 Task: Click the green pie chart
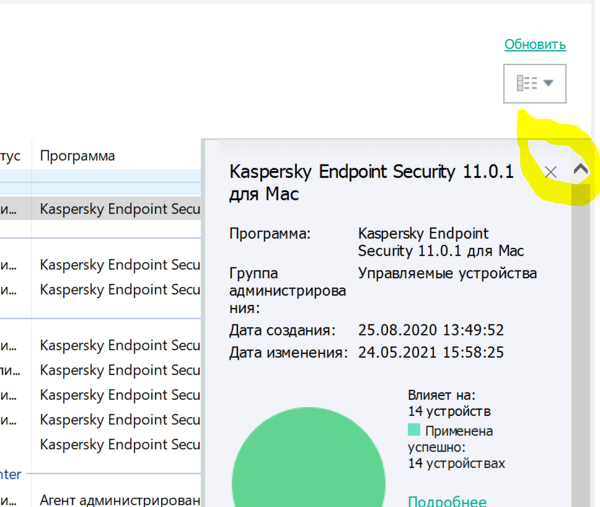308,470
